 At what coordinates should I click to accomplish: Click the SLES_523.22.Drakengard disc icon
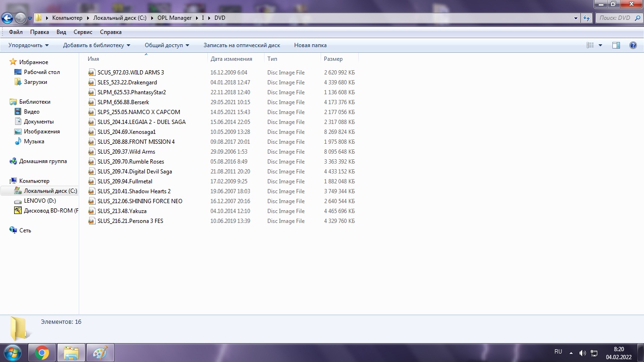point(91,82)
